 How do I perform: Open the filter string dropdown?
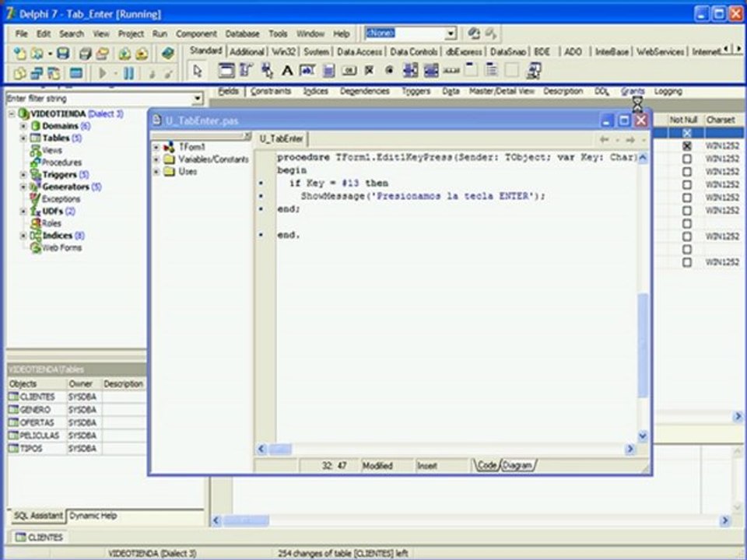pyautogui.click(x=197, y=99)
